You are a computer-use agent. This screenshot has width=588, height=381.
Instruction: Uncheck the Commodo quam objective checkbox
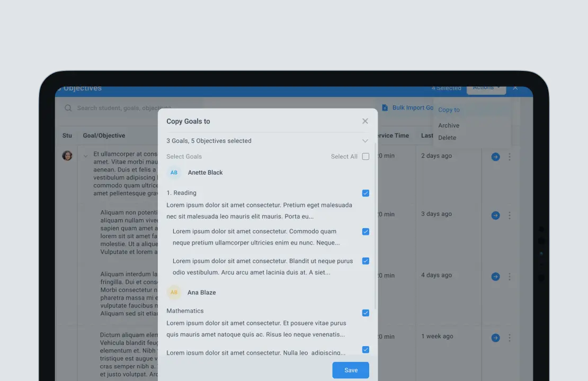366,232
